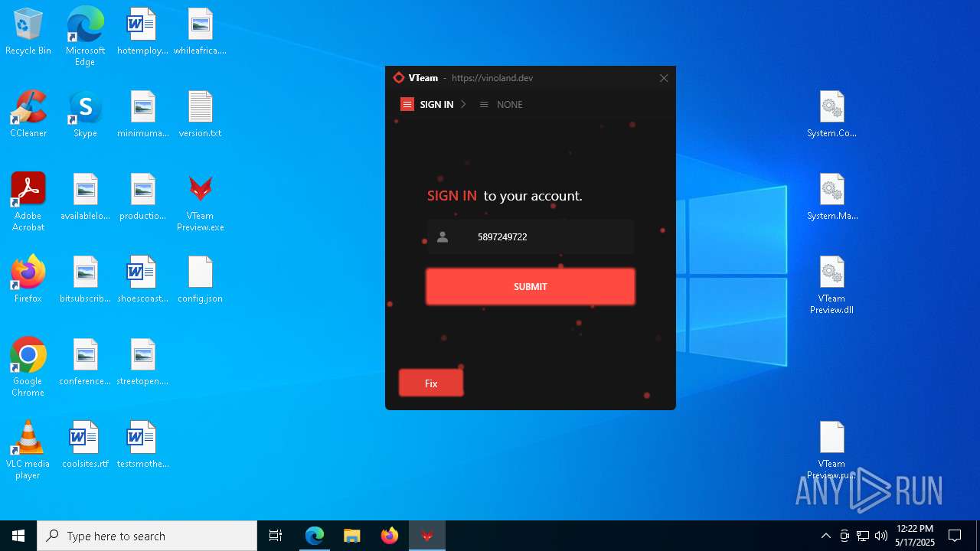Viewport: 980px width, 551px height.
Task: Open the notification center icon
Action: pyautogui.click(x=955, y=536)
